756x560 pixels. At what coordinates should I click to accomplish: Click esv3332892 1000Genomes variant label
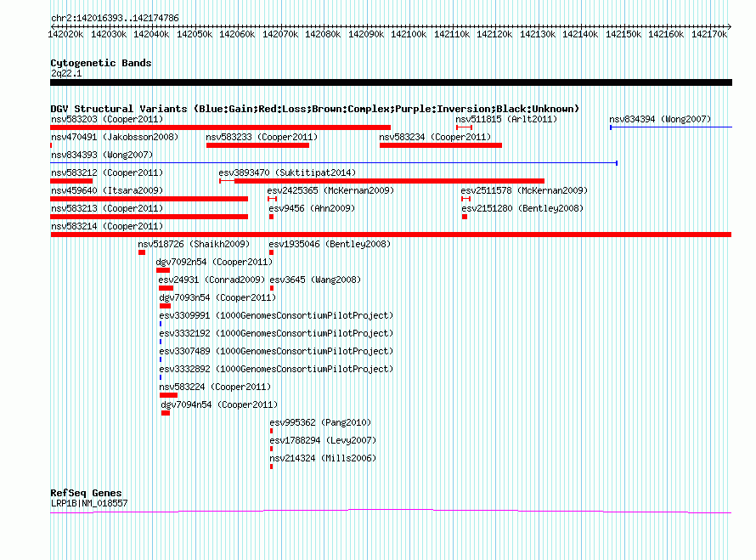point(276,369)
